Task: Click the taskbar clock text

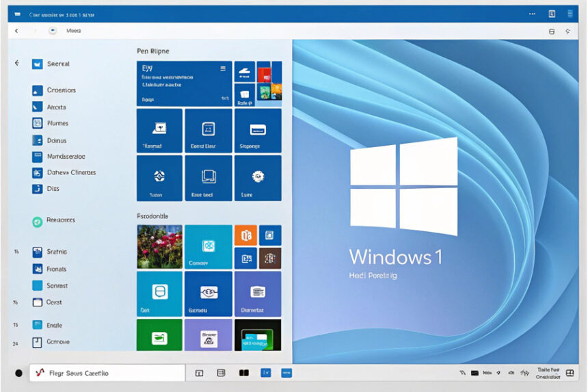Action: (x=548, y=374)
